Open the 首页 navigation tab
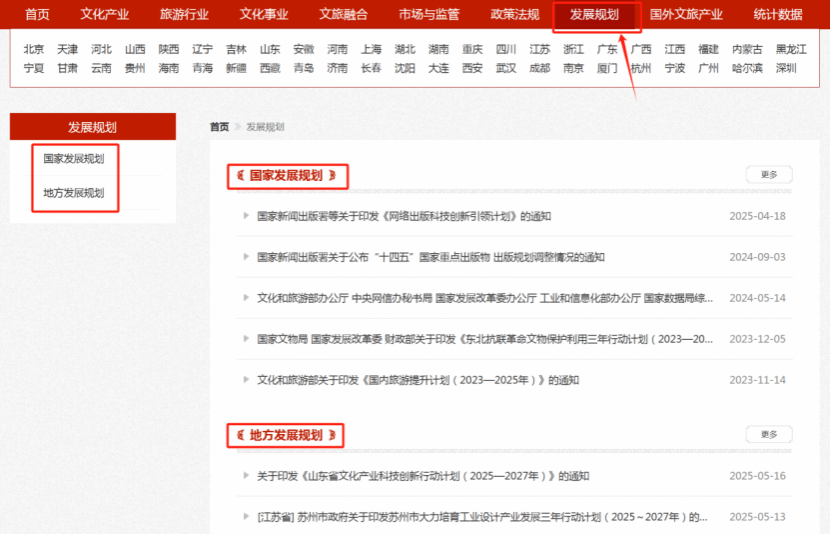The height and width of the screenshot is (534, 830). (x=37, y=14)
